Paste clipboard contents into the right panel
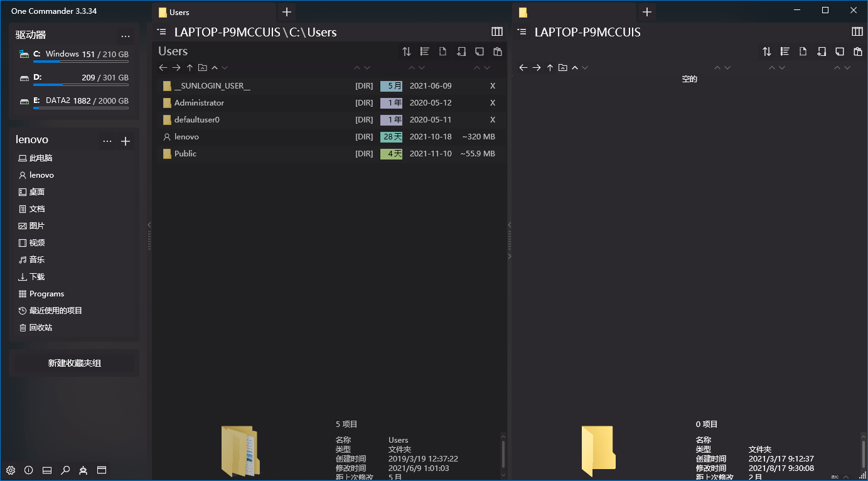 [858, 51]
